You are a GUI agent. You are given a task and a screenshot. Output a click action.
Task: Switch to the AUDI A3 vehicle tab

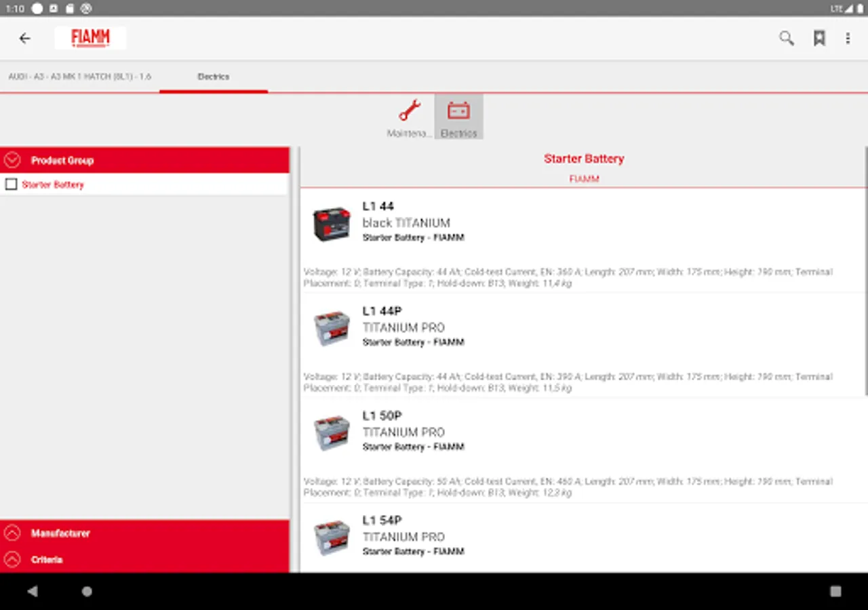point(80,77)
